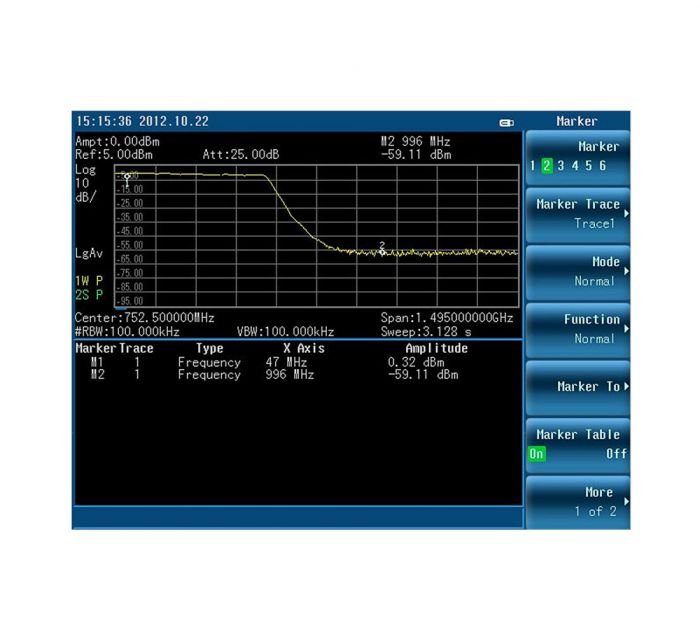This screenshot has height=640, width=700.
Task: Select marker number 1
Action: (534, 166)
